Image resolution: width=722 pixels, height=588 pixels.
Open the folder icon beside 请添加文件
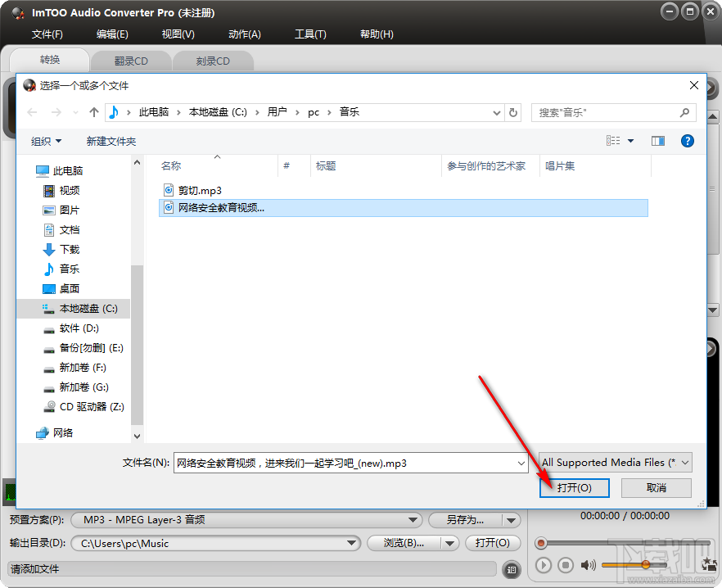point(511,568)
